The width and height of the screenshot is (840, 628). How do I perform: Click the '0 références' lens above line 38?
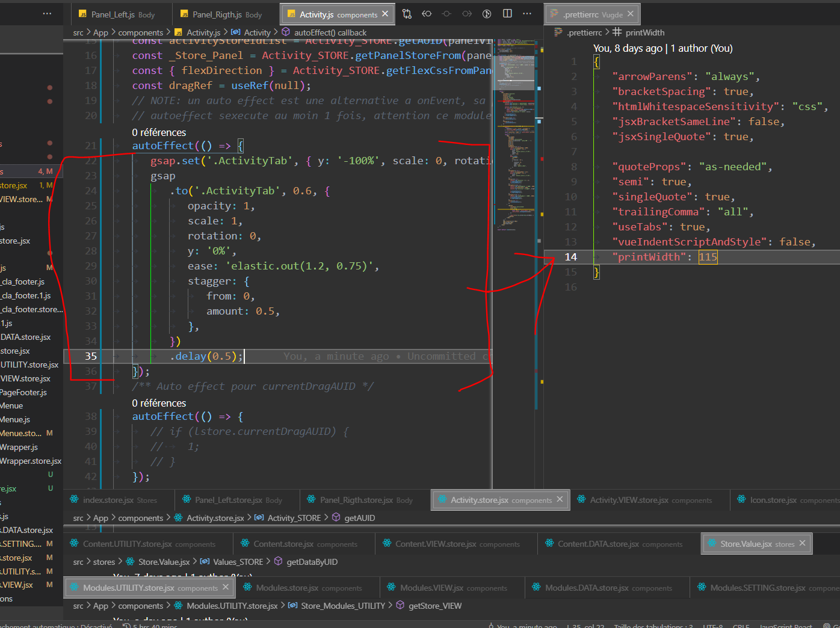(159, 403)
